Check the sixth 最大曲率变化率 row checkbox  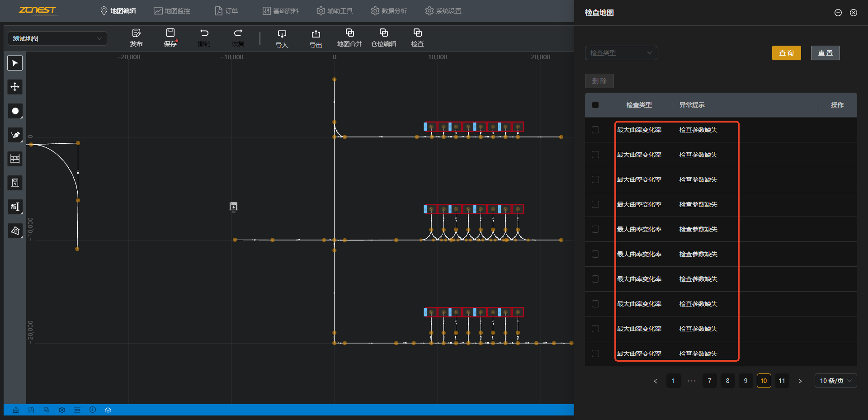point(595,254)
